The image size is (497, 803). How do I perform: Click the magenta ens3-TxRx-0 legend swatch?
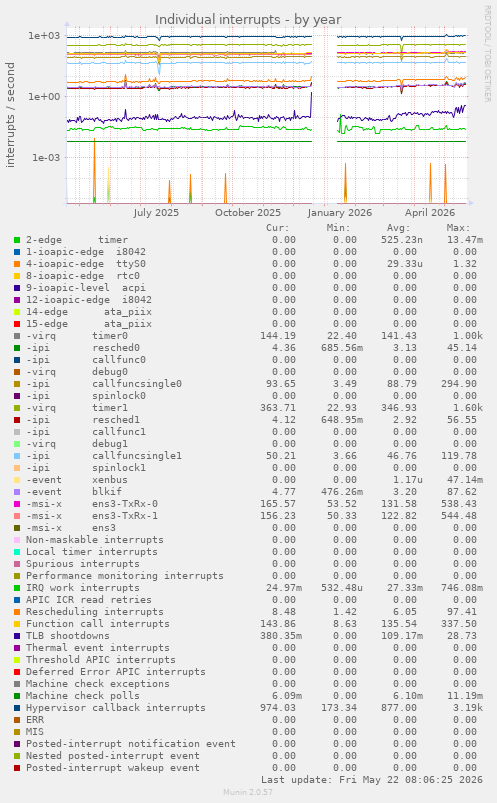[x=17, y=504]
